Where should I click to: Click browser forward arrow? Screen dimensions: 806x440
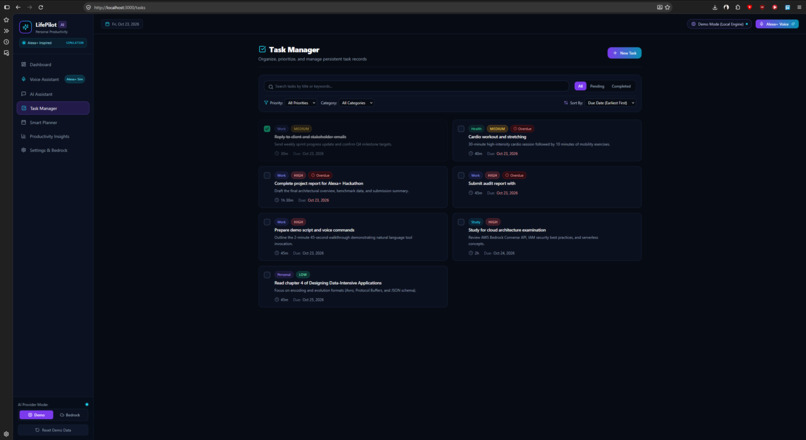pyautogui.click(x=29, y=7)
